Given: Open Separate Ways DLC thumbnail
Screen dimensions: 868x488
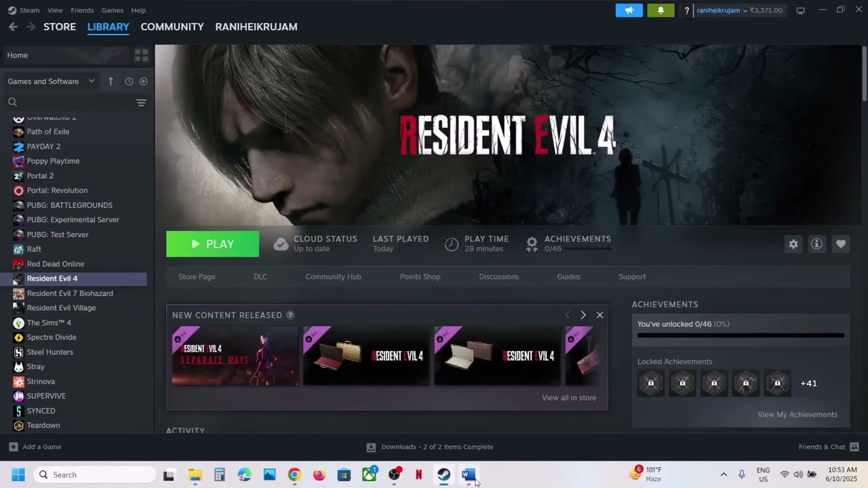Looking at the screenshot, I should 235,356.
